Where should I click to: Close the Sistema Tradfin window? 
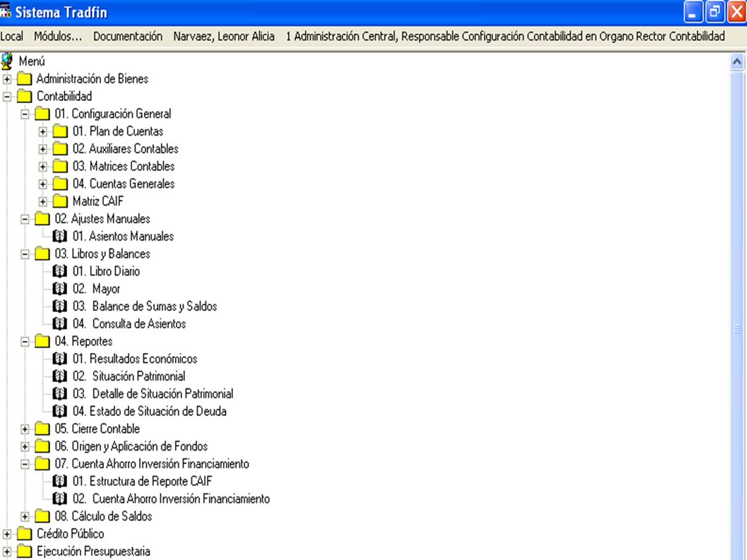click(x=736, y=12)
